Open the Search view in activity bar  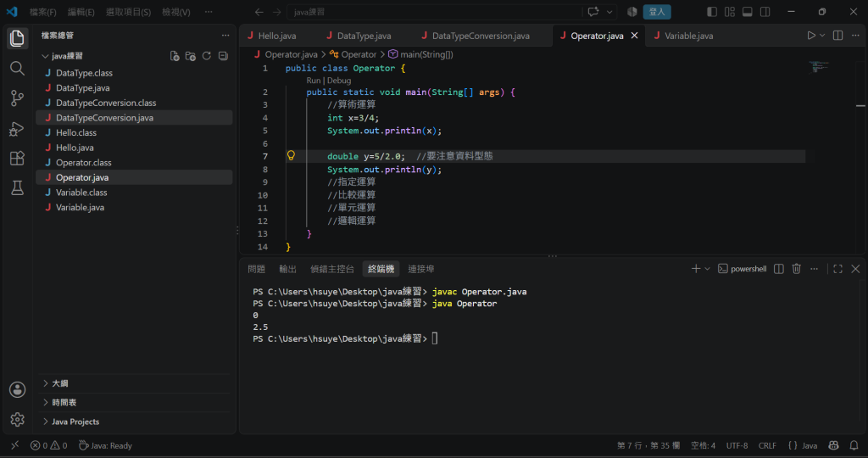(17, 68)
